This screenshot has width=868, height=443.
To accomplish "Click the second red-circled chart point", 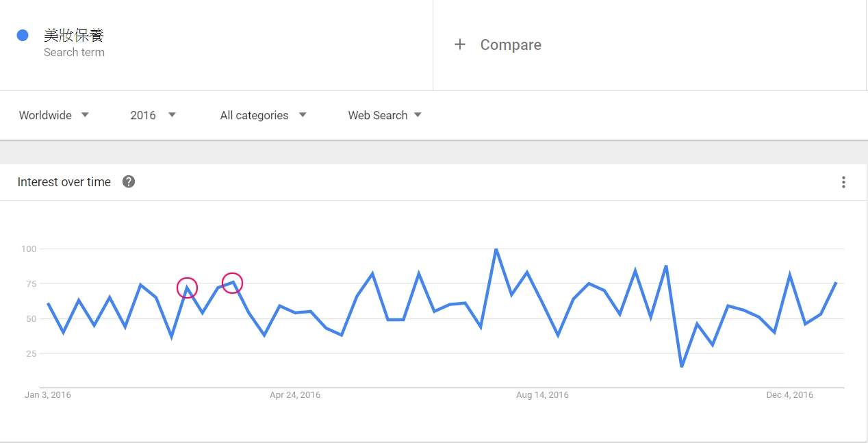I will pos(233,282).
